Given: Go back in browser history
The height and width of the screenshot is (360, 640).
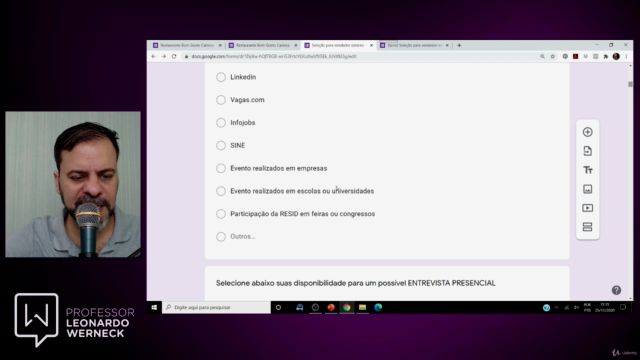Looking at the screenshot, I should click(x=153, y=56).
